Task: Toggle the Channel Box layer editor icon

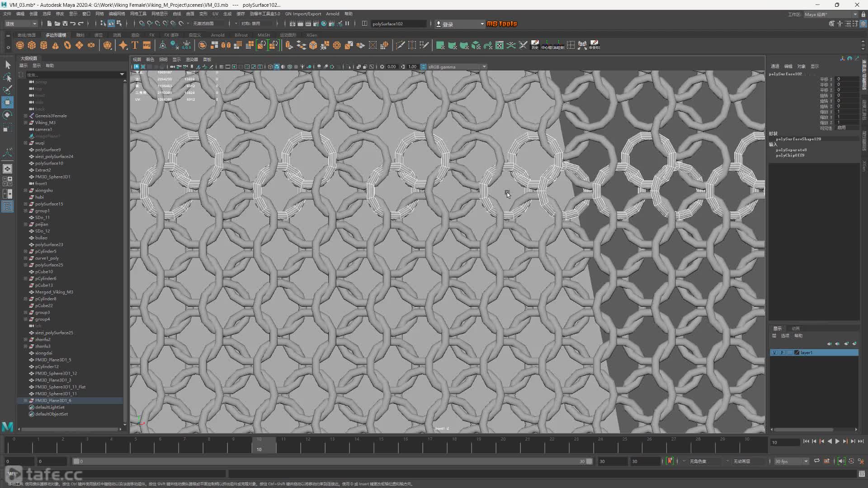Action: tap(863, 23)
